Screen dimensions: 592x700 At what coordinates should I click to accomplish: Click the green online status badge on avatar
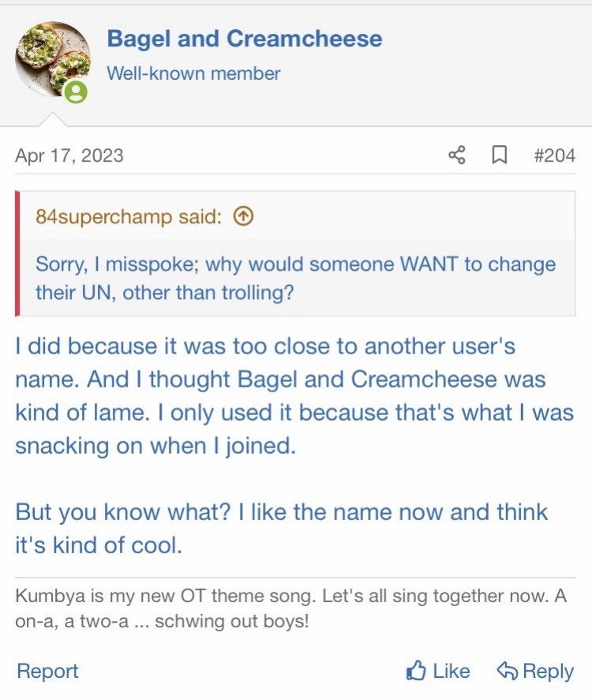point(76,93)
